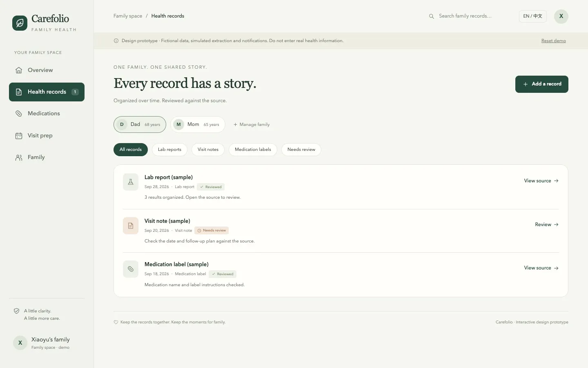588x368 pixels.
Task: Open Xiaoyu's family account switcher
Action: tap(47, 343)
